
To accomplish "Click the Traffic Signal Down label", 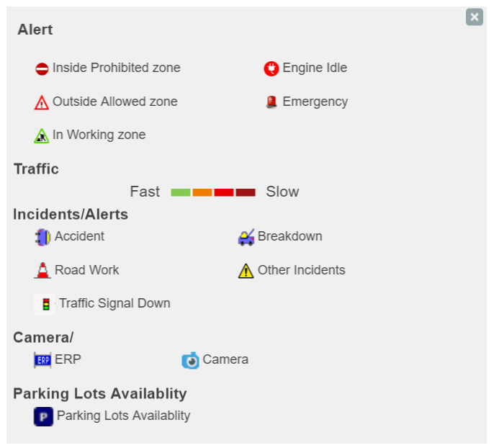I will tap(114, 303).
